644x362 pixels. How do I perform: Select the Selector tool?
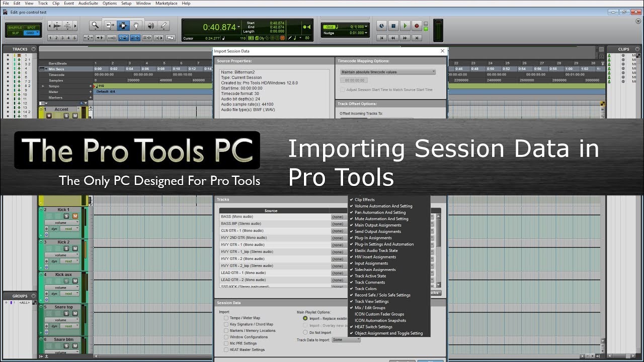123,25
